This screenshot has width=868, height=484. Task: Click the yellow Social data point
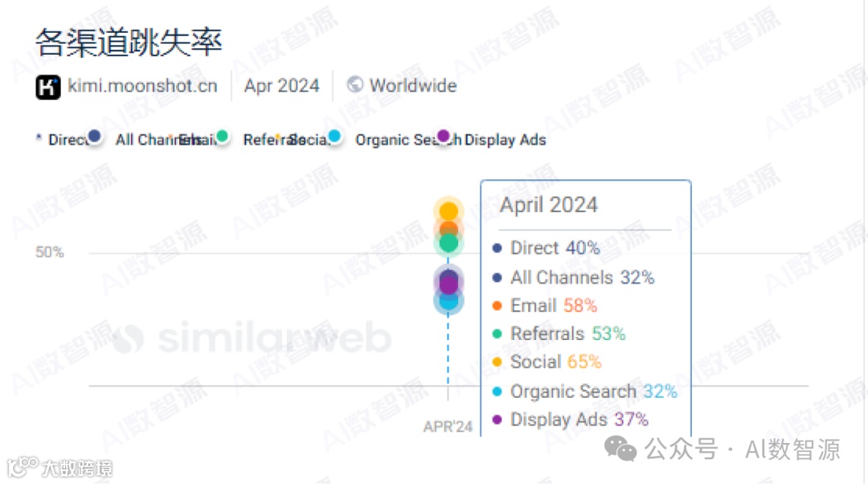click(448, 211)
